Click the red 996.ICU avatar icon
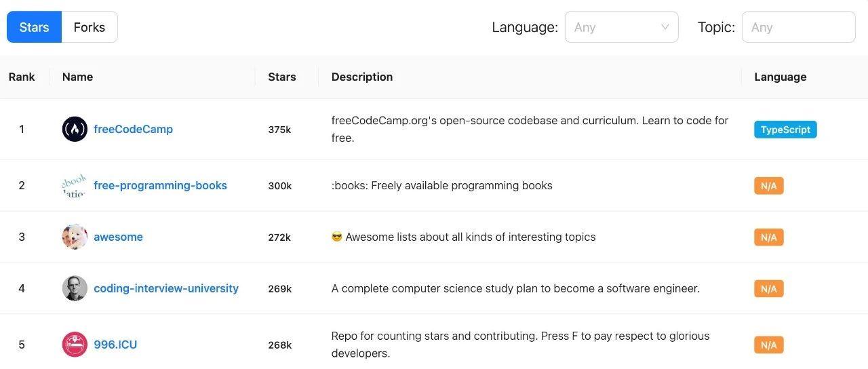Screen dimensions: 868x369 coord(75,345)
